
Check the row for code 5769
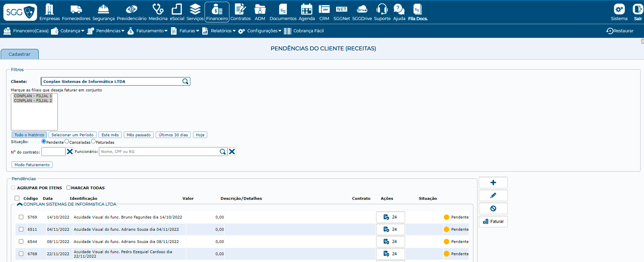pos(21,217)
